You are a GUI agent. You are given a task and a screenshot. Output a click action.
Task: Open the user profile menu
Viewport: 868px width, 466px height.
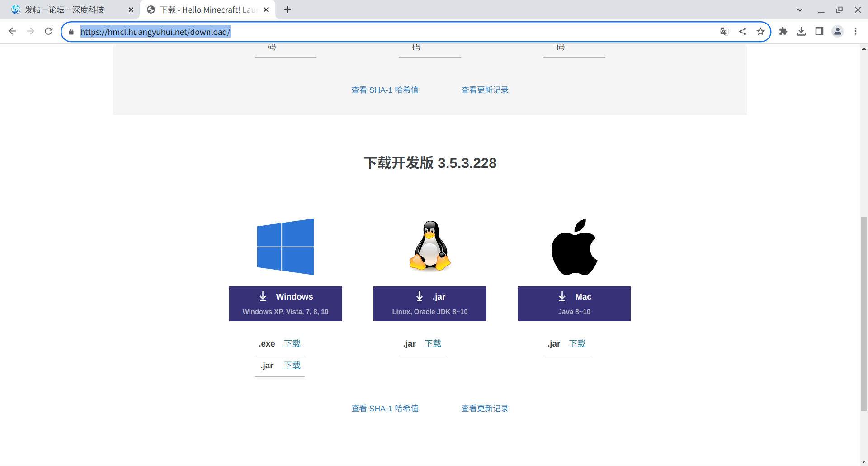838,31
